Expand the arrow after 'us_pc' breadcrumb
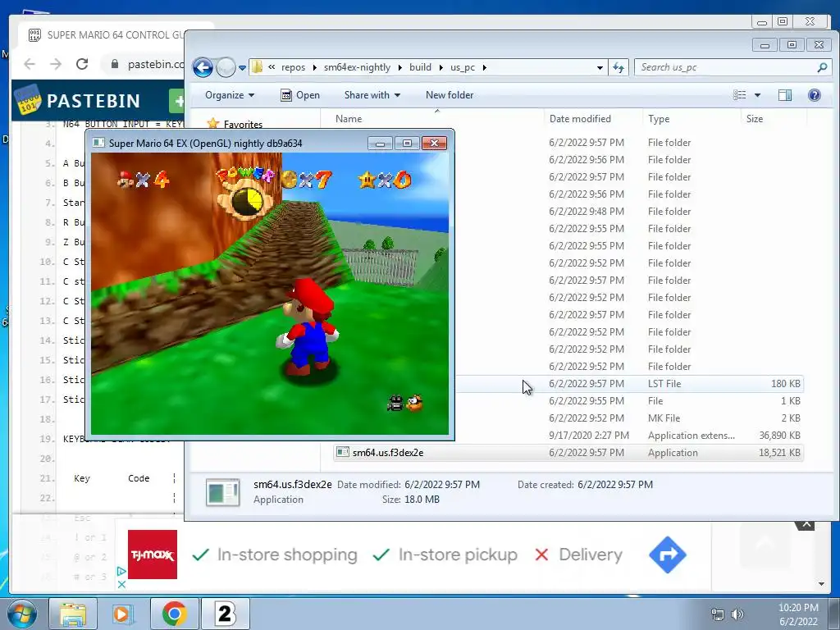The height and width of the screenshot is (630, 840). click(484, 67)
